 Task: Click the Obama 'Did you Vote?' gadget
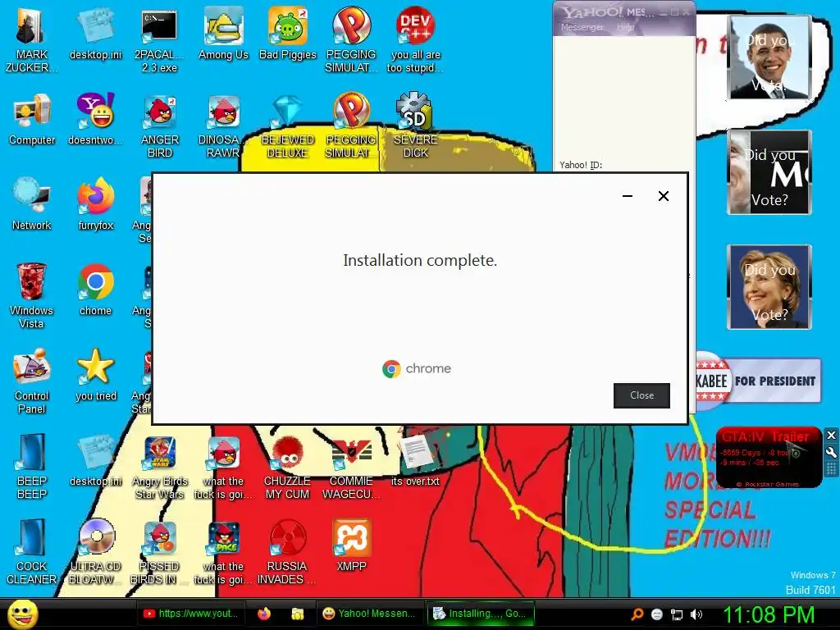[769, 57]
